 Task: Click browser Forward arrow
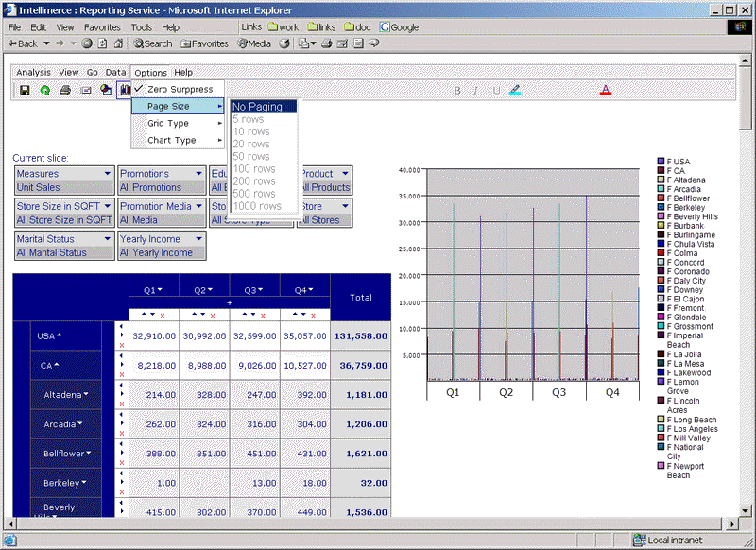(x=60, y=43)
